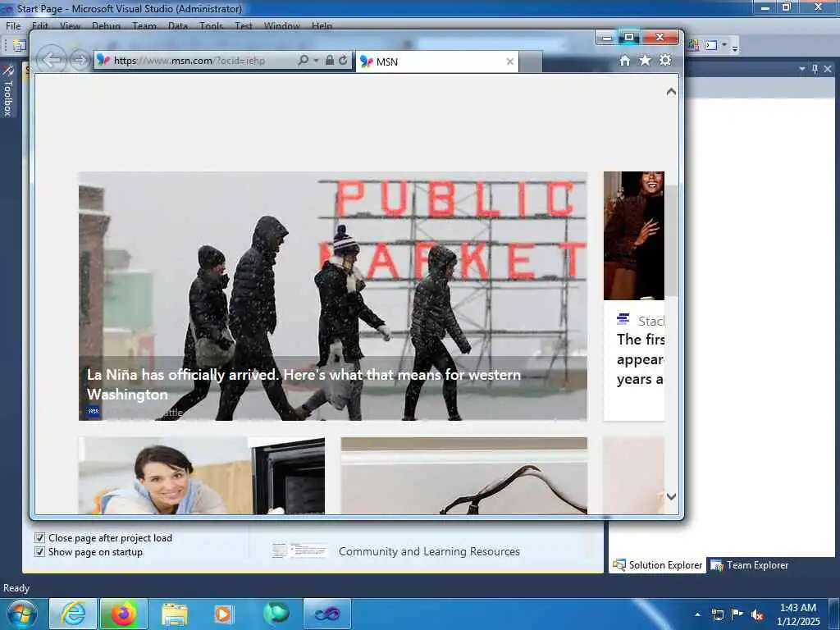The height and width of the screenshot is (630, 840).
Task: Select the MSN browser tab
Action: (x=438, y=62)
